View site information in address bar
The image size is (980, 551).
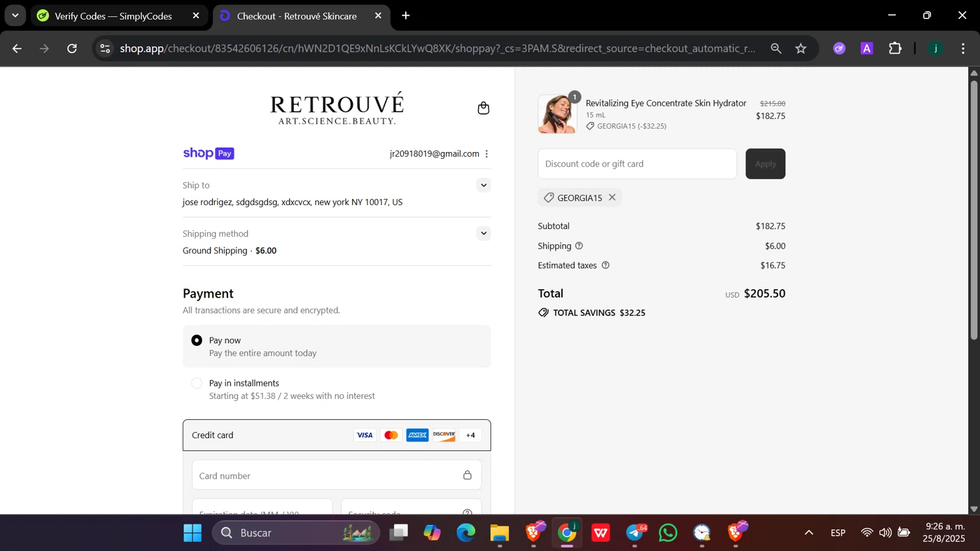click(x=105, y=48)
